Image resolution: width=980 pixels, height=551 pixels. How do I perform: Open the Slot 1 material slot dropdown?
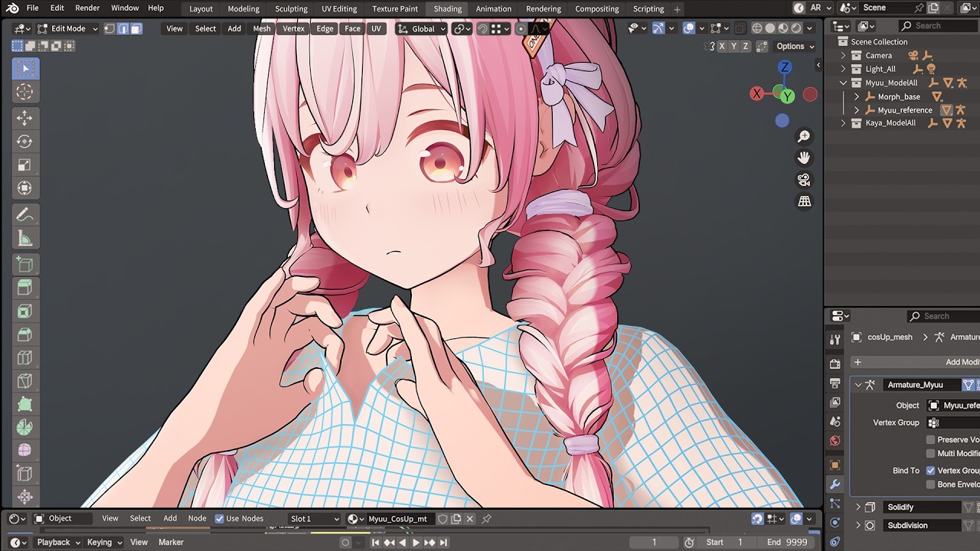coord(314,519)
